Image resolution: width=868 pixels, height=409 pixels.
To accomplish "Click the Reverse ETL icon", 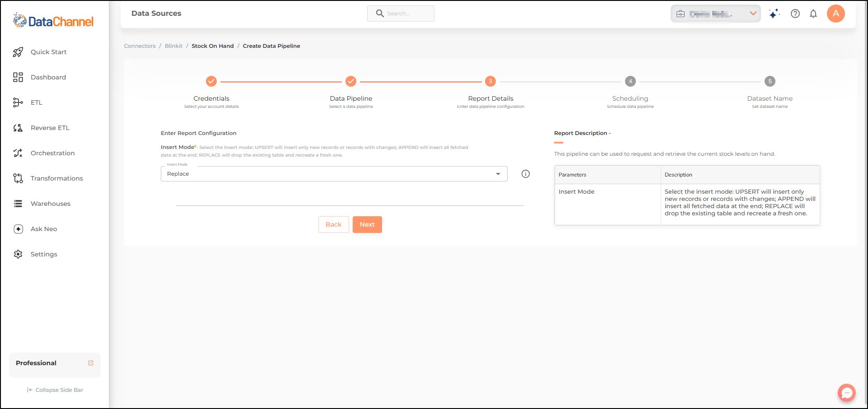I will point(18,128).
